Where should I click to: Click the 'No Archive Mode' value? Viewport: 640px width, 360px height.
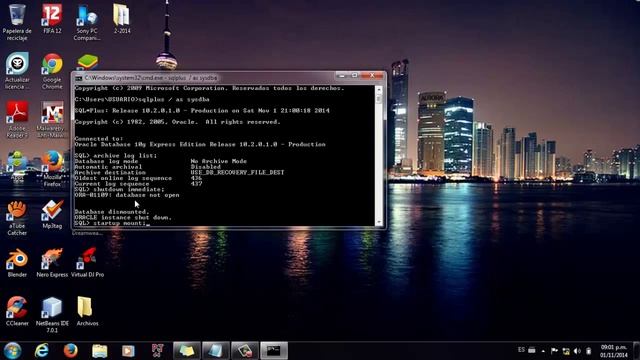coord(218,161)
